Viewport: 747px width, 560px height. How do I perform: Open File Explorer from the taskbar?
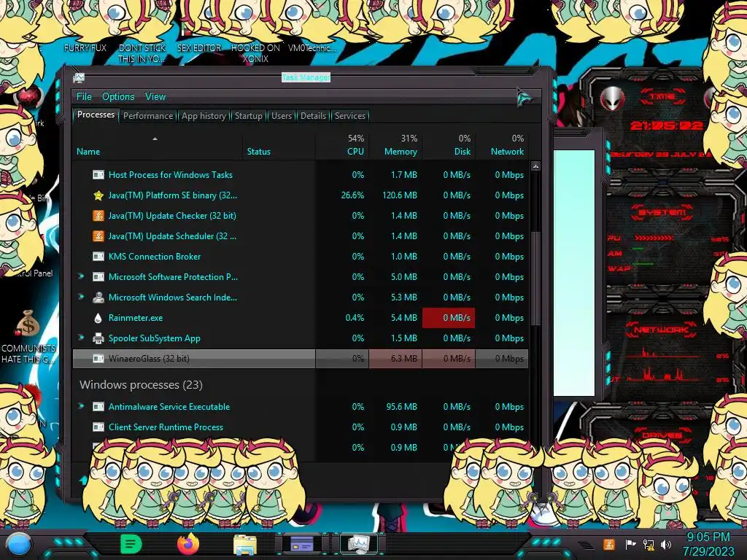(245, 544)
